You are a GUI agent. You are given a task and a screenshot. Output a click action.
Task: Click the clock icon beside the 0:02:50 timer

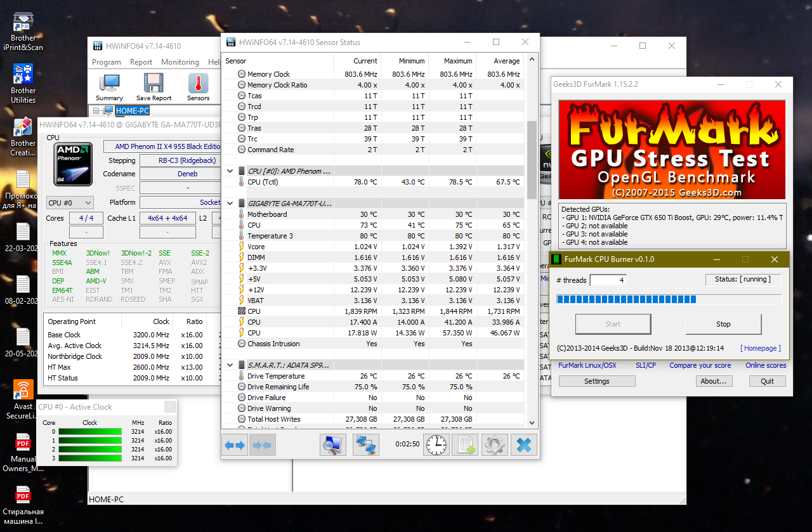[436, 445]
